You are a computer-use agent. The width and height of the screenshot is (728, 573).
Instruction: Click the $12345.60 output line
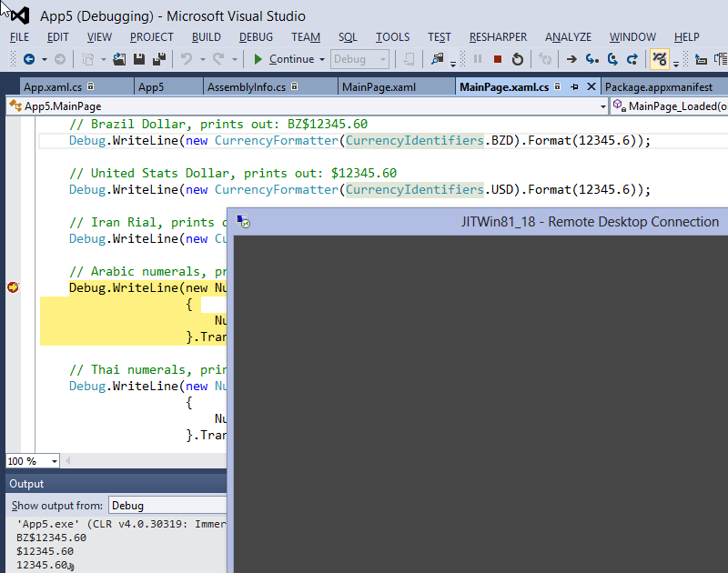[x=45, y=552]
